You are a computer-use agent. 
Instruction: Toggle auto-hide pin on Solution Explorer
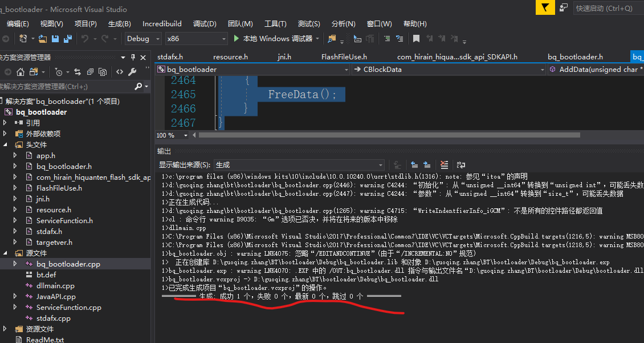tap(133, 57)
